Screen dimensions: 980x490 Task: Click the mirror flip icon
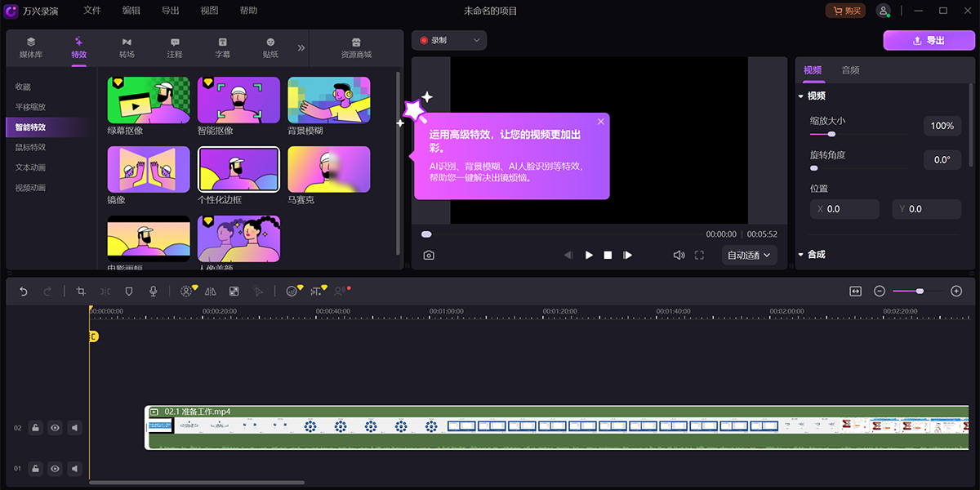click(209, 291)
